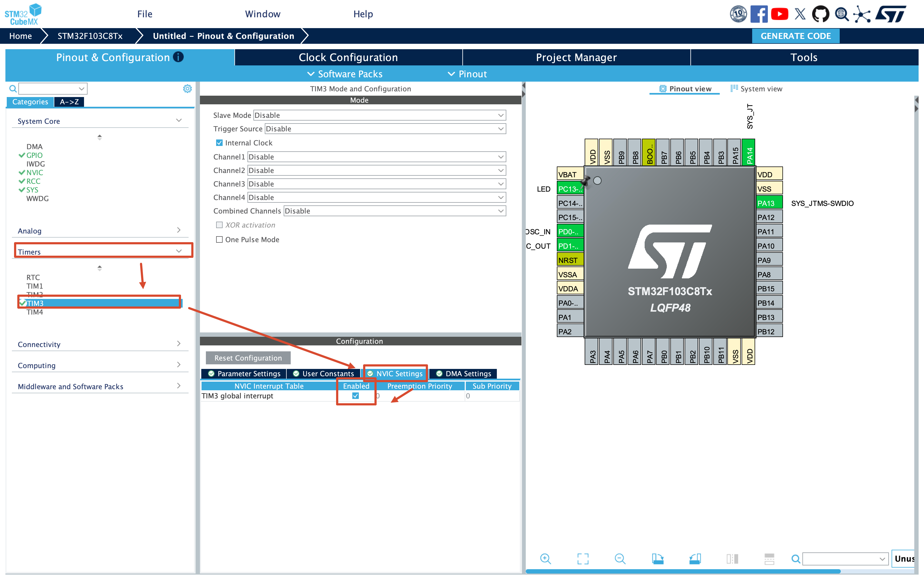Zoom in on the chip pinout
924x580 pixels.
pyautogui.click(x=545, y=559)
